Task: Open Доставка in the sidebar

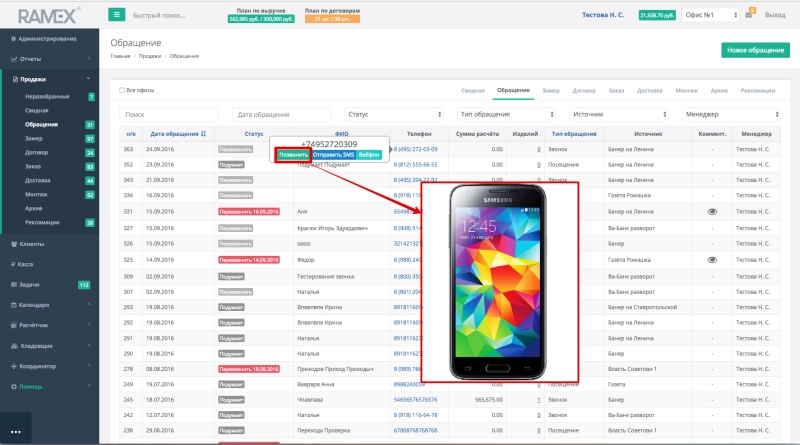Action: pyautogui.click(x=37, y=181)
